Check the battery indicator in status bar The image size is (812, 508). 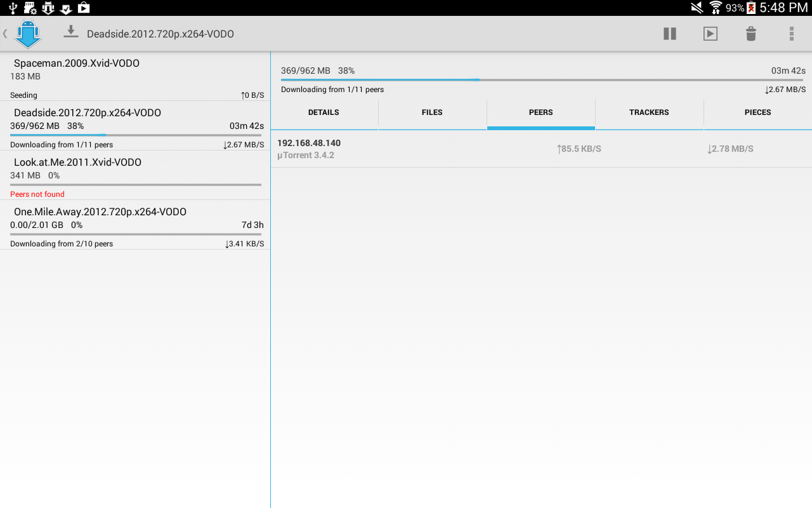click(750, 8)
